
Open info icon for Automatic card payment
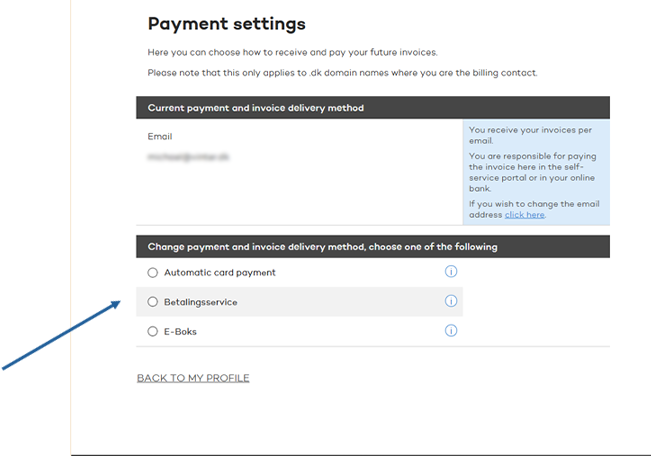point(451,272)
